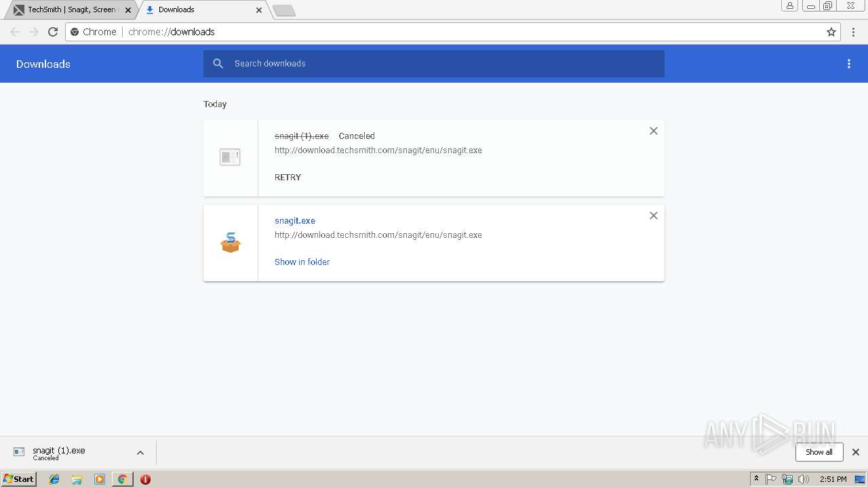
Task: Close the Downloads tab
Action: [x=259, y=10]
